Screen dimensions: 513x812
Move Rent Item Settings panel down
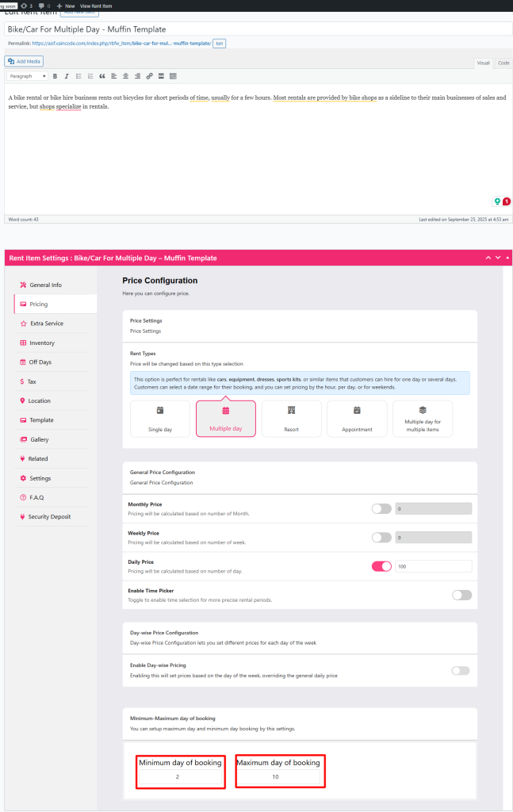[497, 258]
